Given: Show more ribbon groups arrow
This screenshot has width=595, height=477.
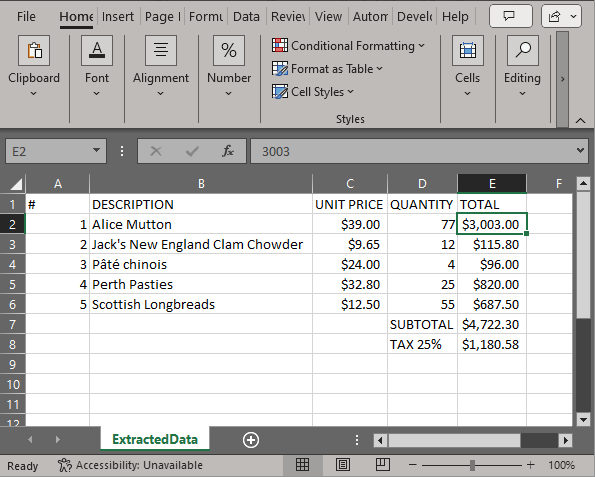Looking at the screenshot, I should pos(562,79).
